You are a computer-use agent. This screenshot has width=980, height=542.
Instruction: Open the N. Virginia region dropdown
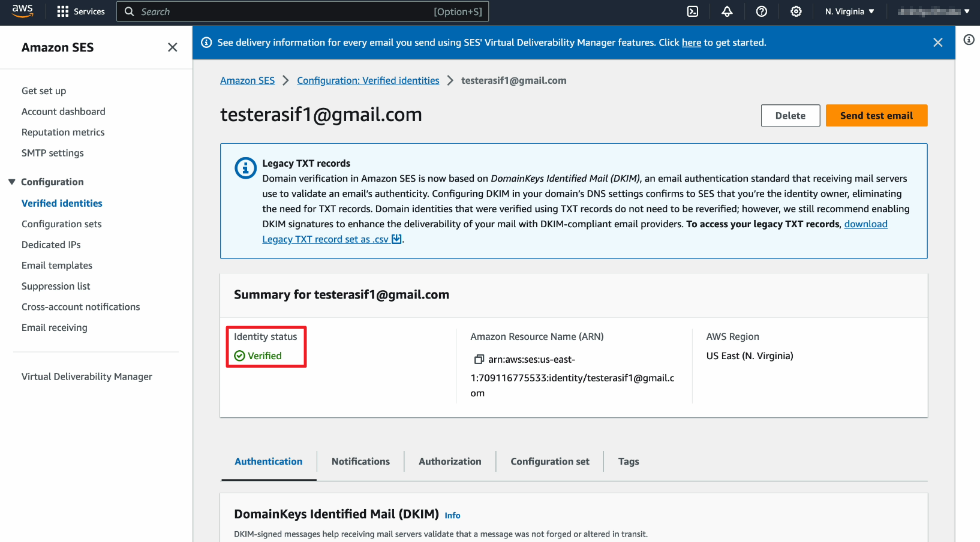[x=849, y=11]
